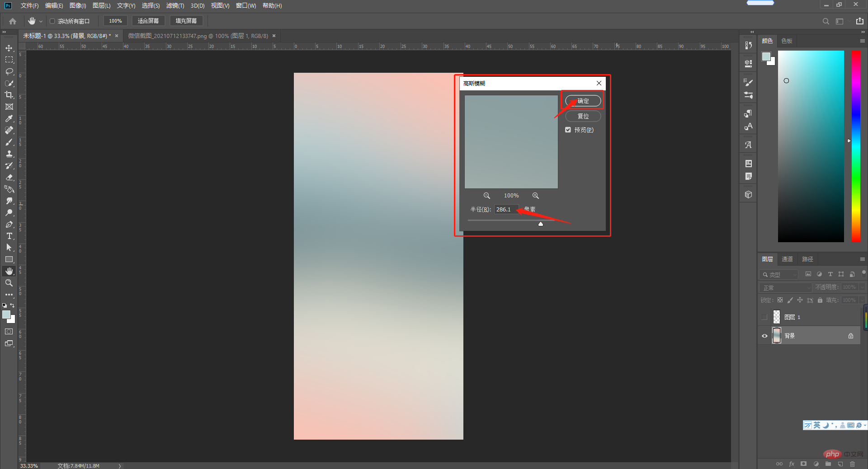Click the rainbow hue slider strip
This screenshot has height=469, width=868.
[856, 146]
